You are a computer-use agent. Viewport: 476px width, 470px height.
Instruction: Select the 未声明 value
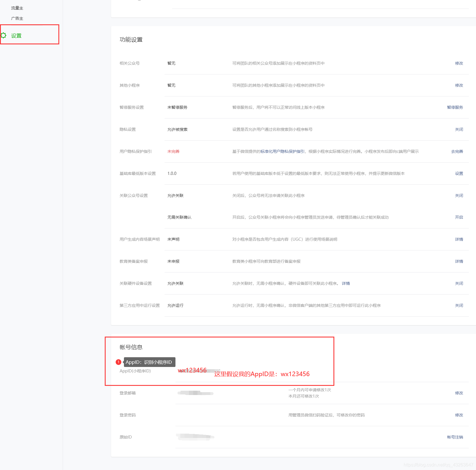pyautogui.click(x=173, y=239)
